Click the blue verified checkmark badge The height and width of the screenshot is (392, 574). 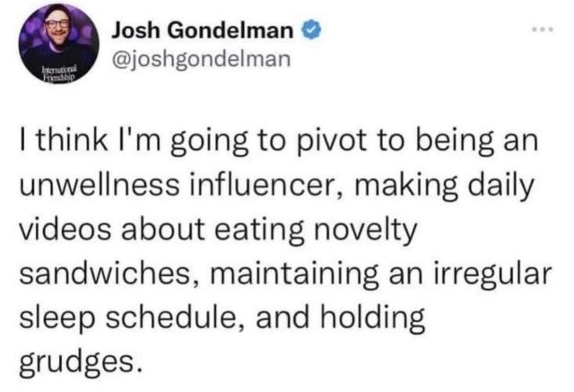click(311, 30)
